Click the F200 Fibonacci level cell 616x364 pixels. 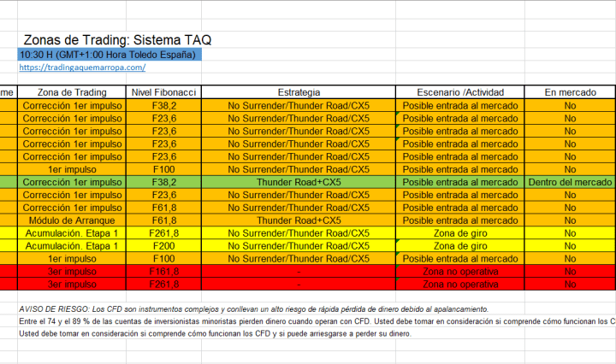pos(163,246)
